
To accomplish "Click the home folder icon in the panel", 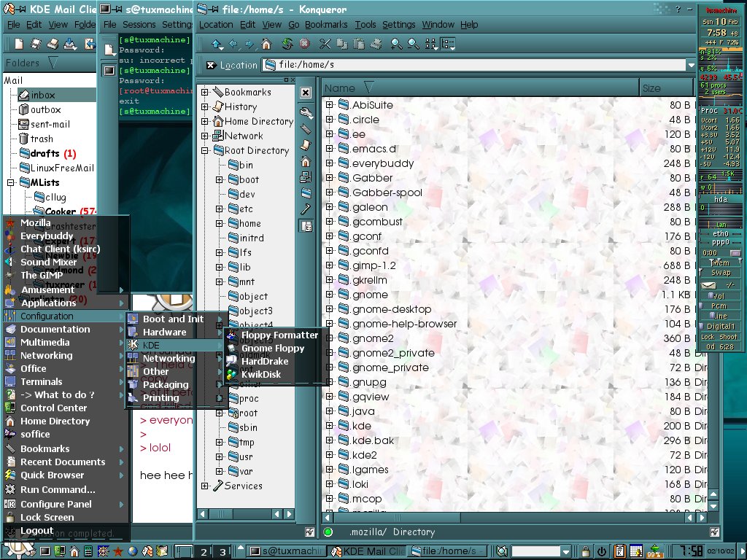I will (74, 551).
